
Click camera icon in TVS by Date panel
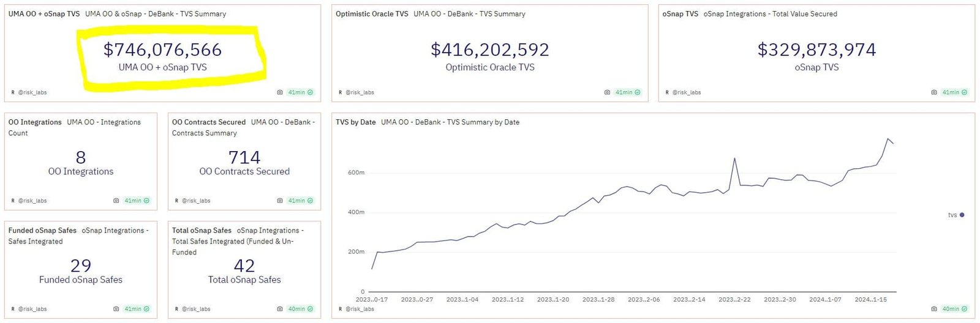(x=934, y=309)
